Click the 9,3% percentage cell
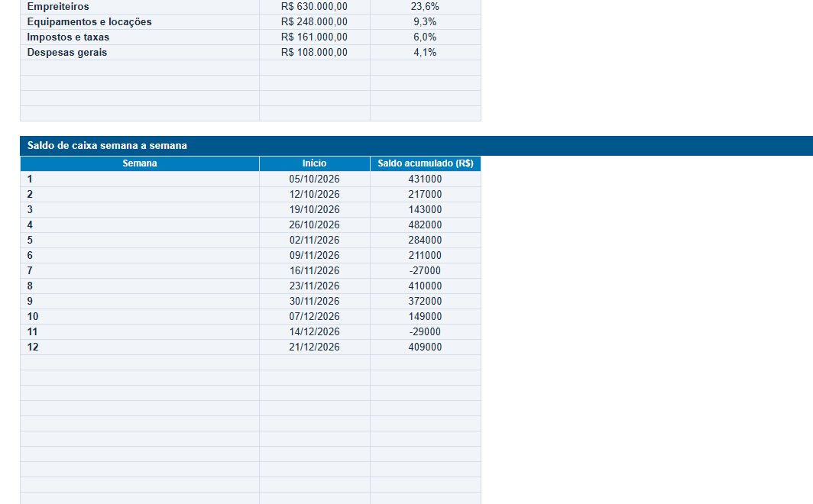This screenshot has height=504, width=813. (x=426, y=21)
